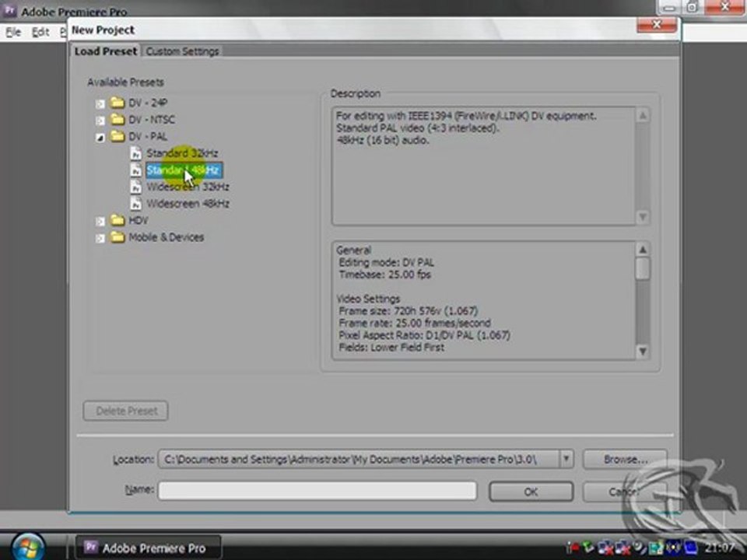Collapse the DV - PAL preset folder
The height and width of the screenshot is (560, 747).
100,138
